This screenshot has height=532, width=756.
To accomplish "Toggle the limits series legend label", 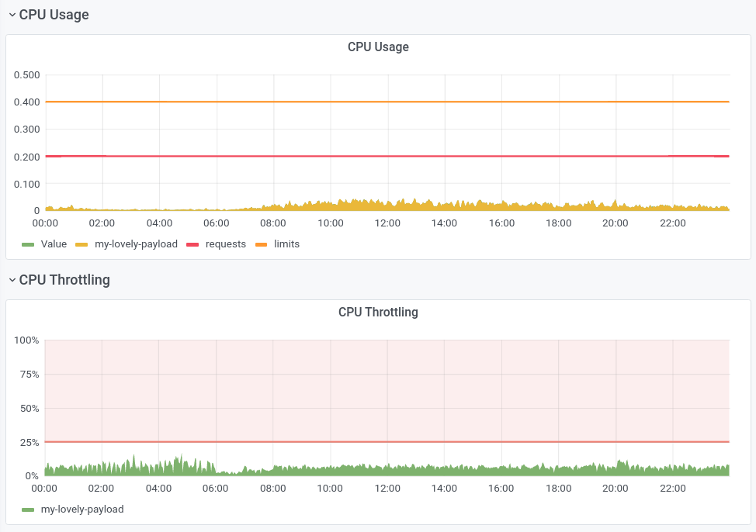I will click(x=286, y=244).
